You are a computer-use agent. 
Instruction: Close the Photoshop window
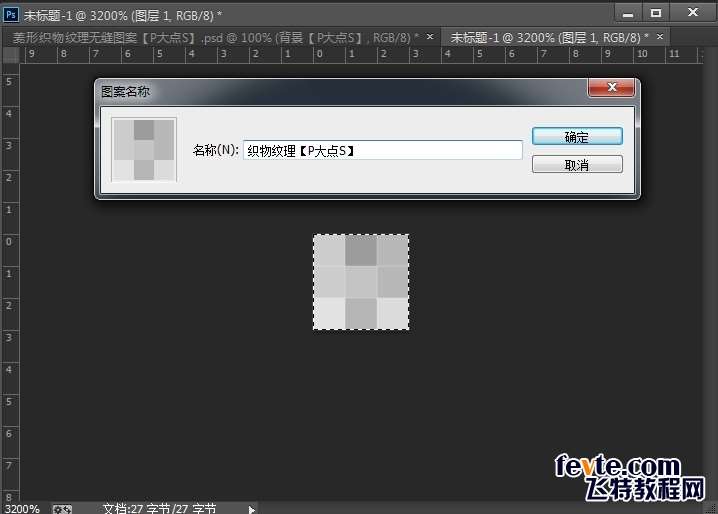tap(693, 13)
